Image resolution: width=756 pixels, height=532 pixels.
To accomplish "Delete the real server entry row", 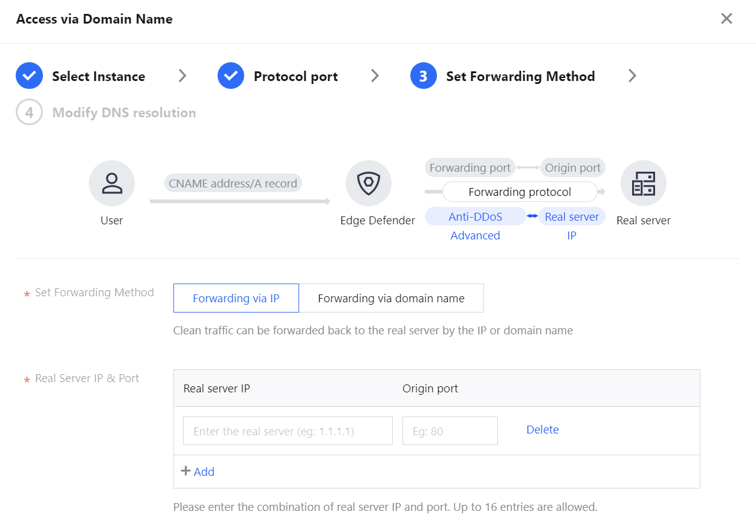I will [542, 430].
